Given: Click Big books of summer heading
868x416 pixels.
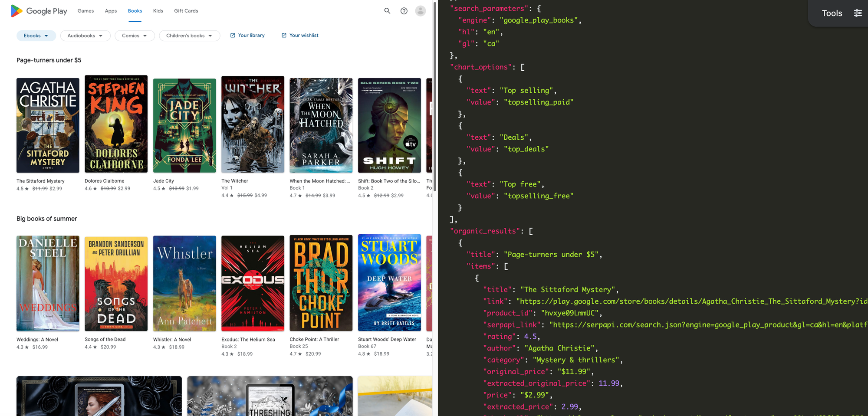Looking at the screenshot, I should click(x=47, y=219).
